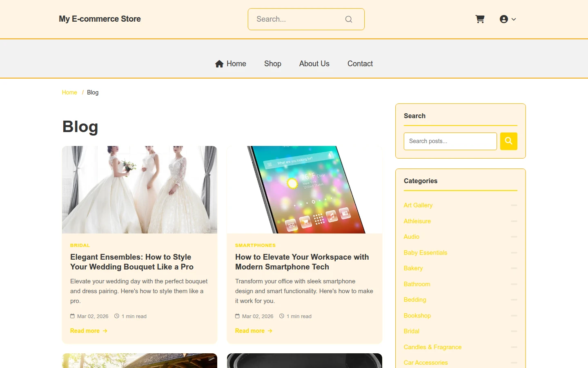
Task: Click the Home breadcrumb link
Action: pos(69,92)
